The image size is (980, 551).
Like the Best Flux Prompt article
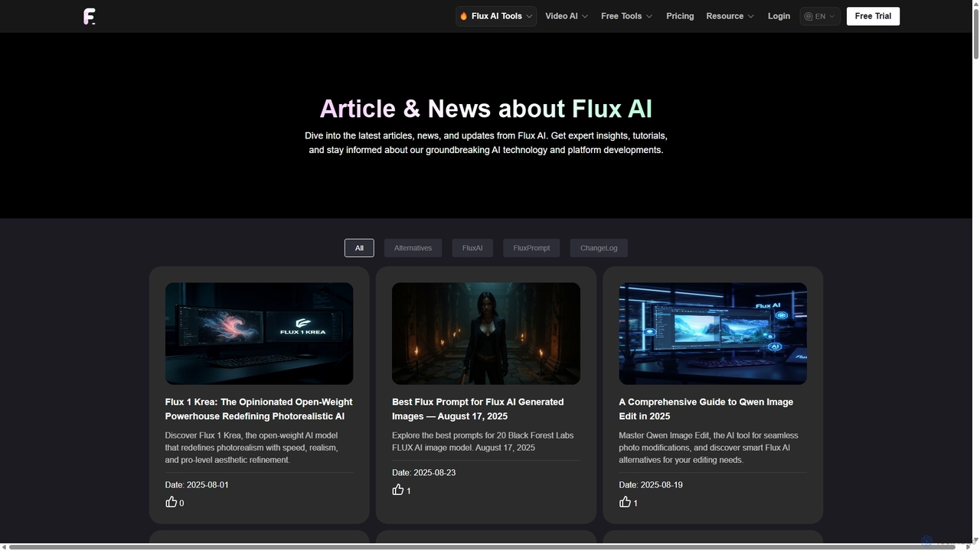point(398,490)
